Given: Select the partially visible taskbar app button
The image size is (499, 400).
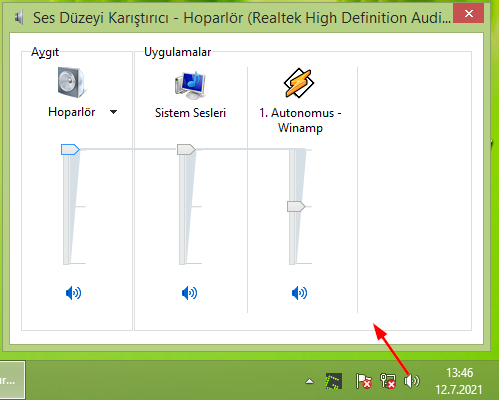Looking at the screenshot, I should tap(12, 380).
